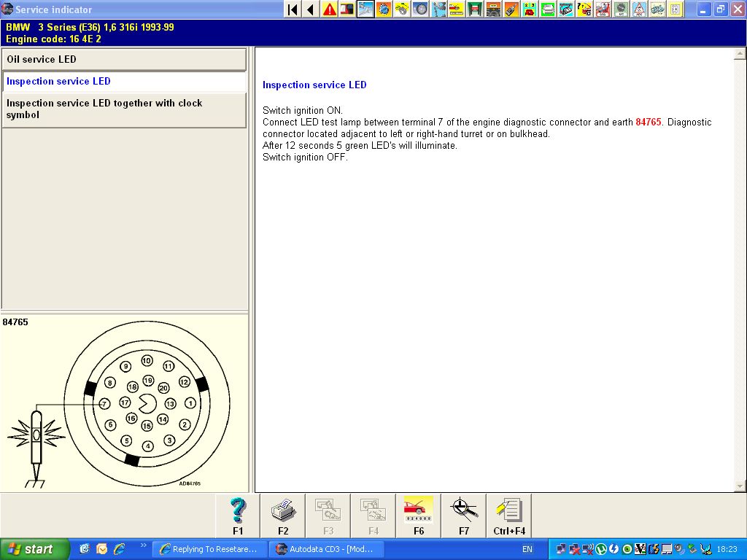This screenshot has width=747, height=560.
Task: Open the EN language indicator
Action: pyautogui.click(x=527, y=549)
